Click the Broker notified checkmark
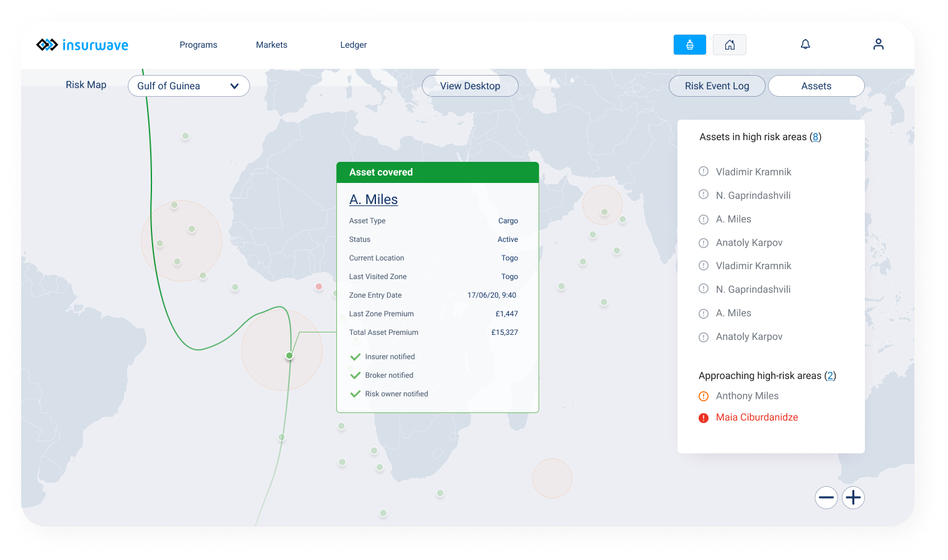This screenshot has width=948, height=560. pyautogui.click(x=355, y=376)
